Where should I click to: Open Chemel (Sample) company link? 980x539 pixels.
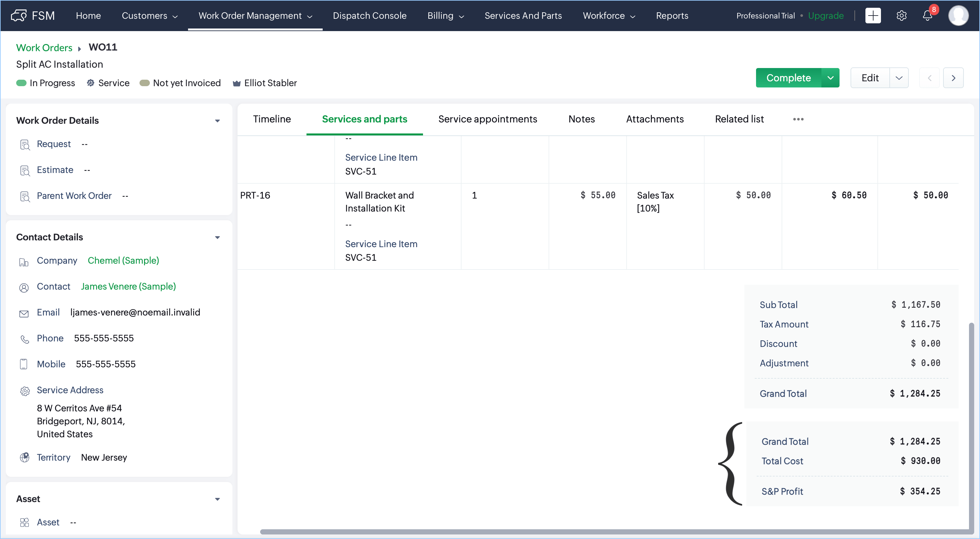123,261
